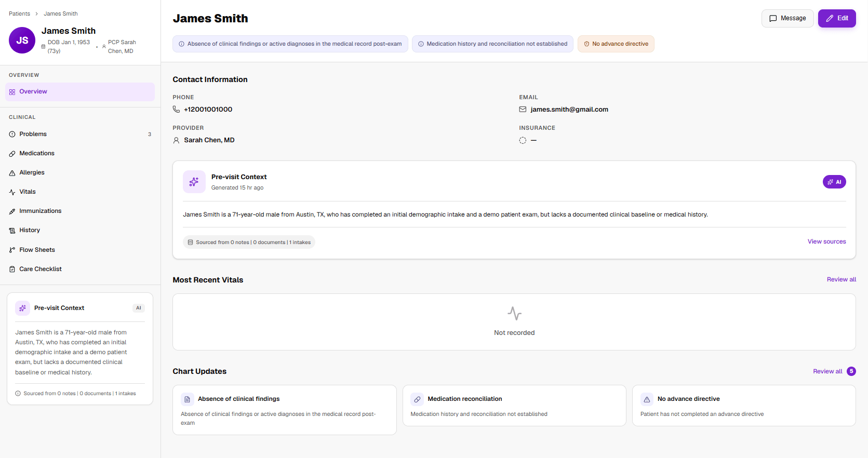Click the large sparkle icon in main Pre-visit Context
Viewport: 868px width, 458px height.
point(194,182)
